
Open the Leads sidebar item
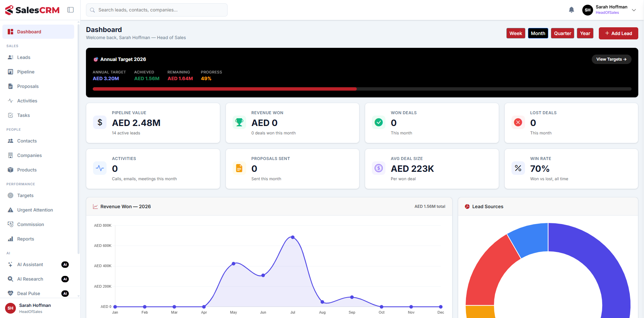pyautogui.click(x=38, y=57)
